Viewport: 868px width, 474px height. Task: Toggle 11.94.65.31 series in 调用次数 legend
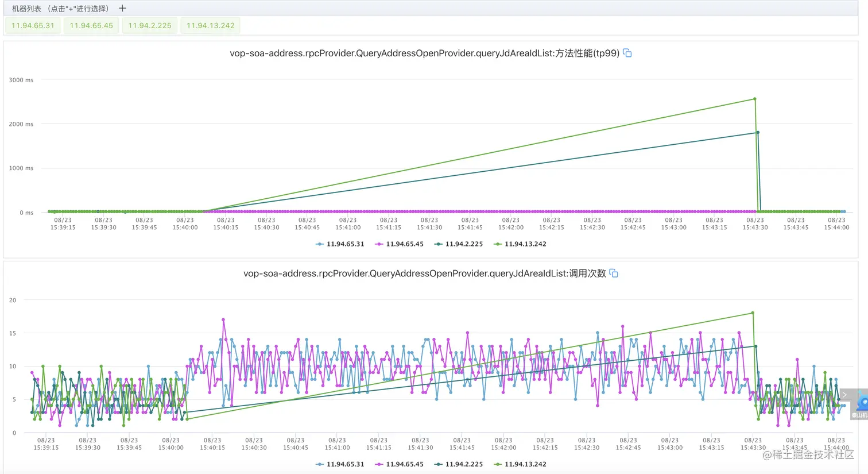tap(340, 464)
